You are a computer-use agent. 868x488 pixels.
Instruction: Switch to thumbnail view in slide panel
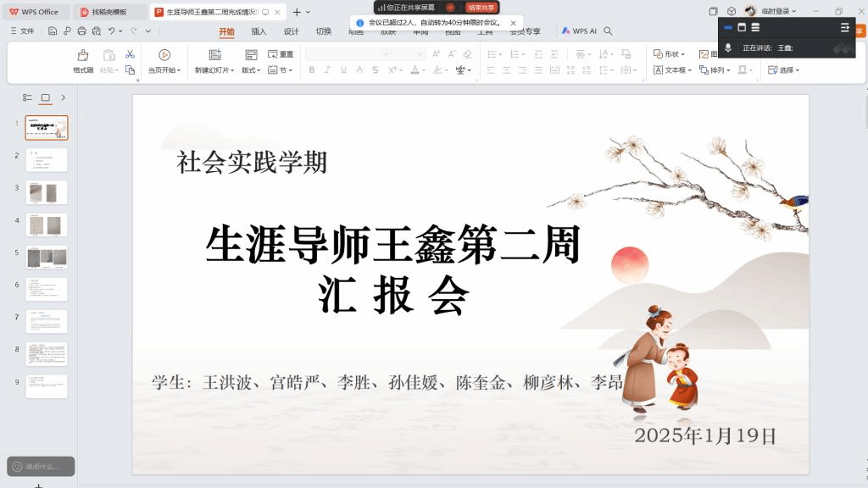pos(46,98)
